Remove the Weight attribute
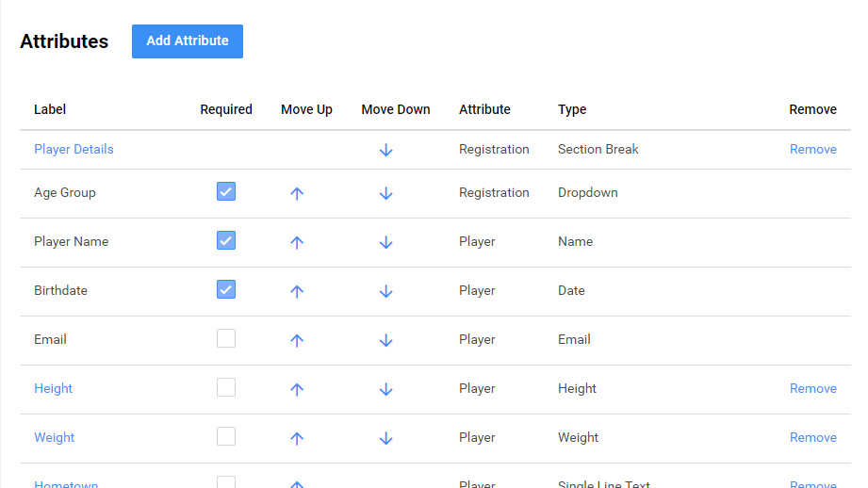The height and width of the screenshot is (488, 868). coord(812,437)
